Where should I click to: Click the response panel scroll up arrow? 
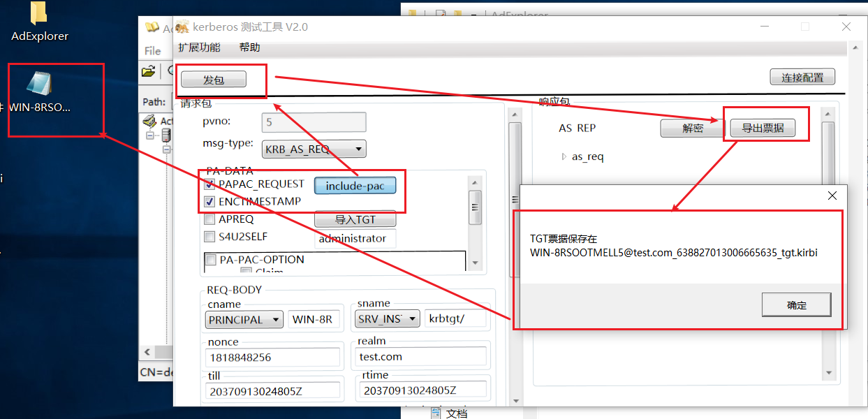pyautogui.click(x=828, y=112)
